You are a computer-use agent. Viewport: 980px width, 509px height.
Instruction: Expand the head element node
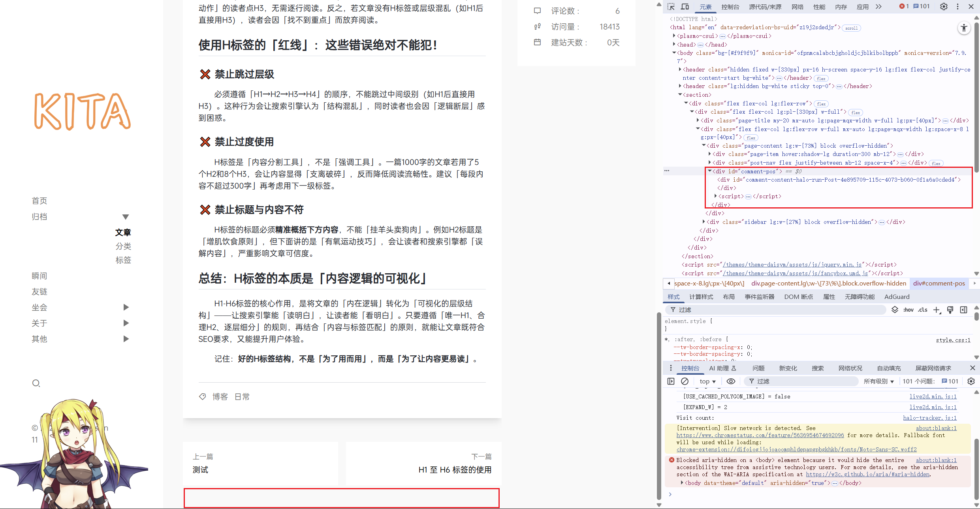[x=674, y=45]
